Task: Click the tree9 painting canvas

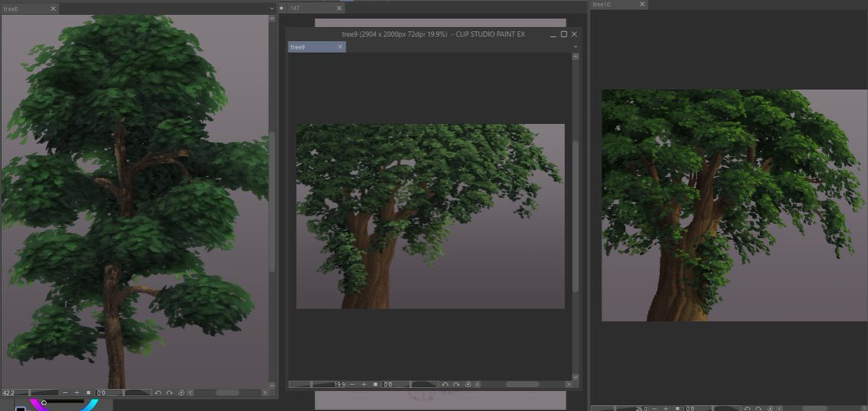Action: [430, 216]
